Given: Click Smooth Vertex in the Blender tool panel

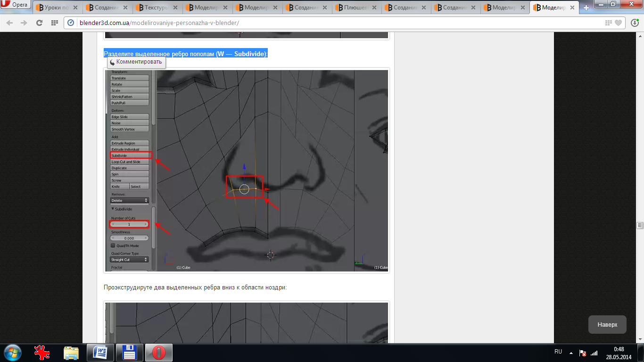Looking at the screenshot, I should tap(129, 129).
